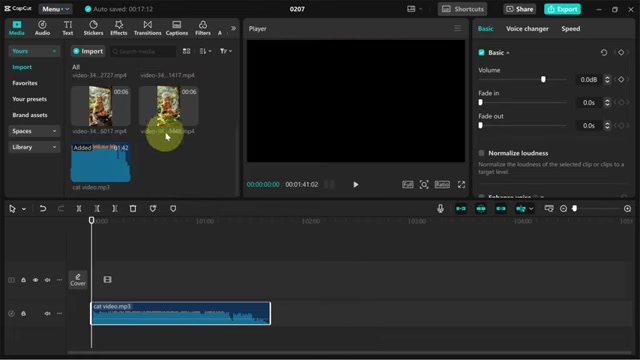Show more toolbar tabs with the double chevron

(x=233, y=28)
